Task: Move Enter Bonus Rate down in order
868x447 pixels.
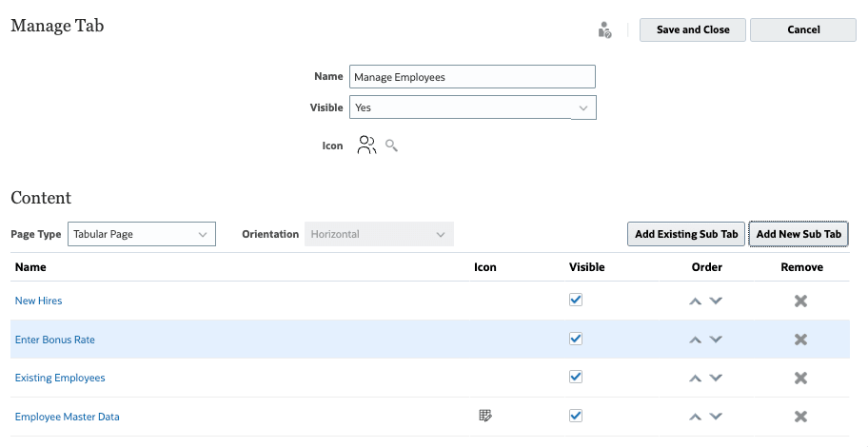Action: pyautogui.click(x=717, y=340)
